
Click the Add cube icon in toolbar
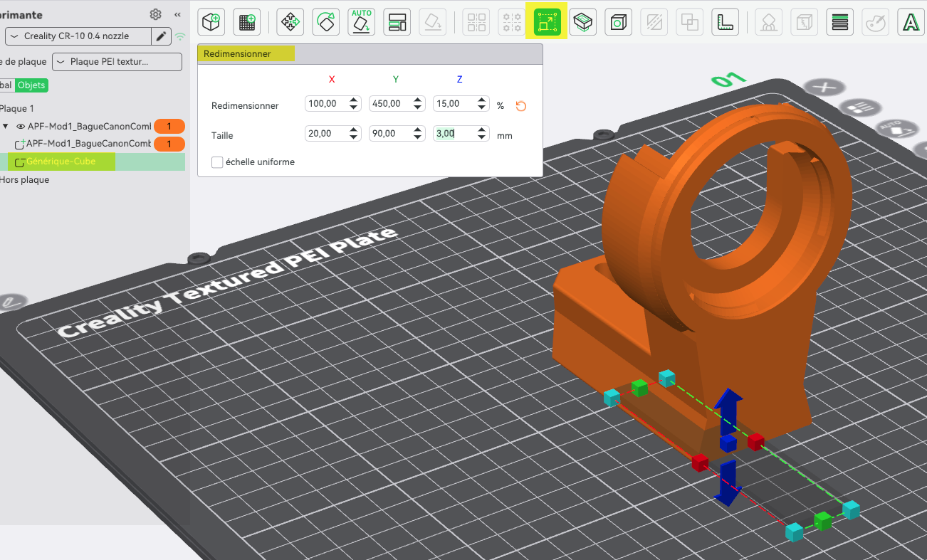pos(211,22)
